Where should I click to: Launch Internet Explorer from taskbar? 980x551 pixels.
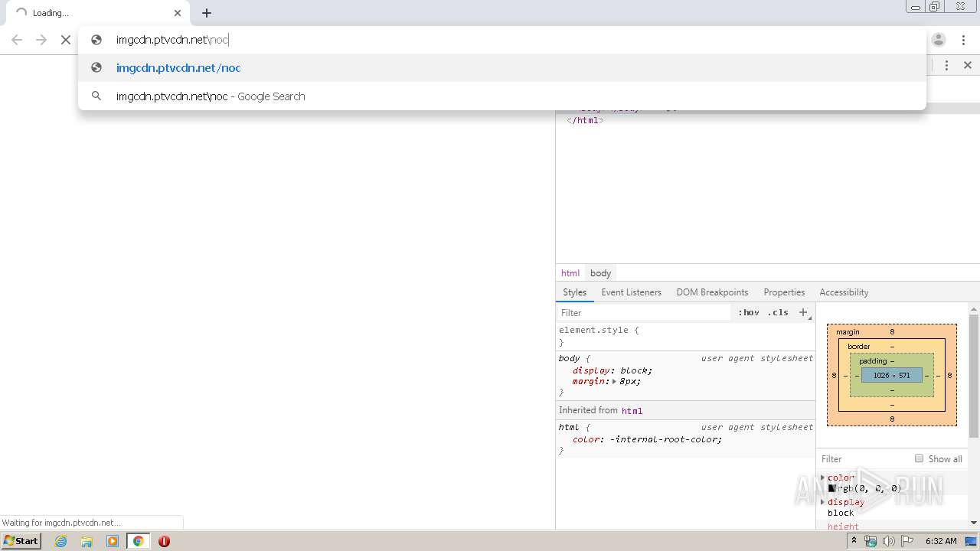(x=61, y=541)
